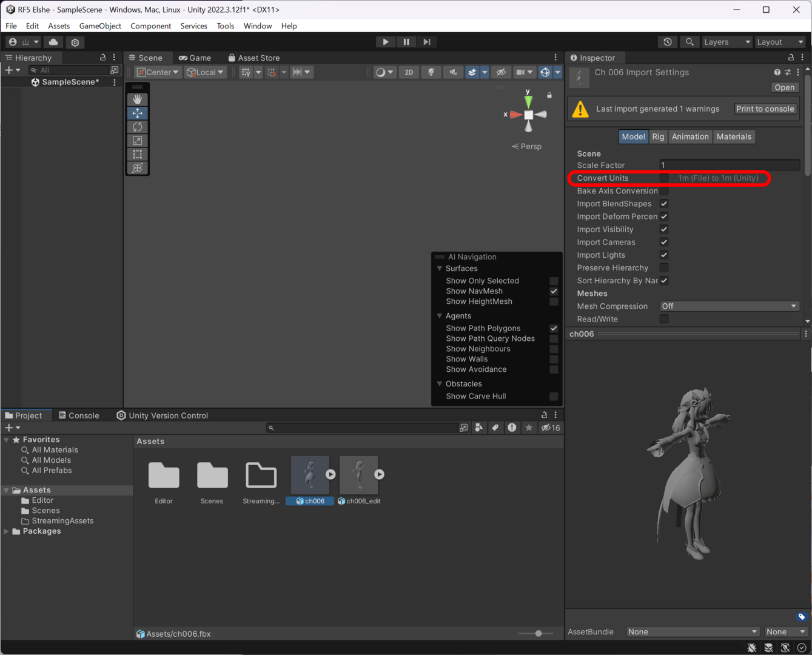
Task: Switch to the Rig tab
Action: (658, 136)
